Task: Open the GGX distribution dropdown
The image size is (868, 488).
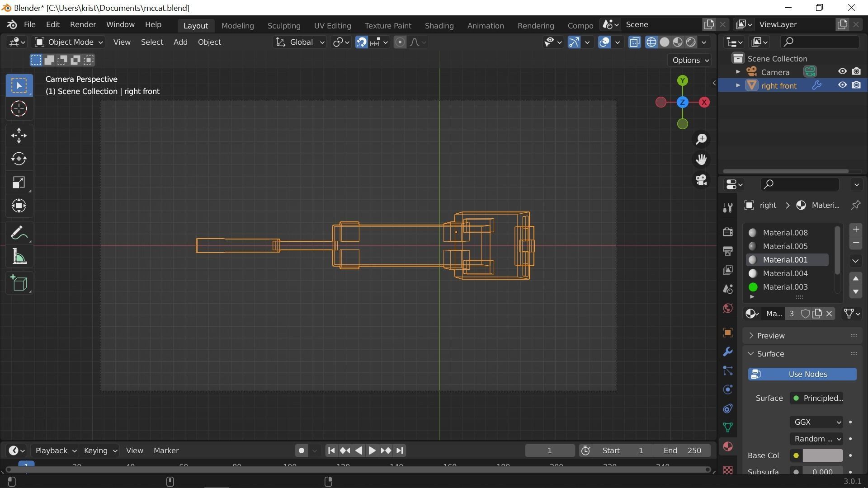Action: tap(816, 422)
